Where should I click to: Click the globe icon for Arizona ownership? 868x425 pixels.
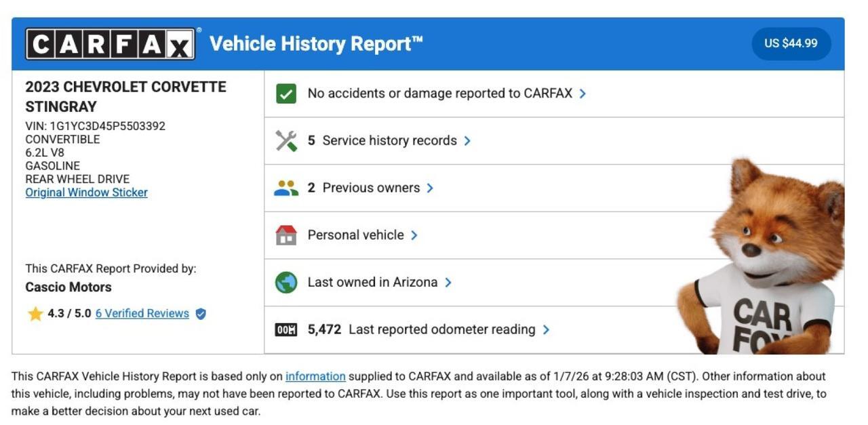point(286,283)
